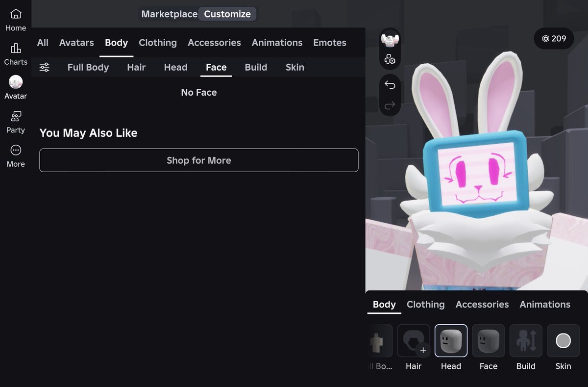Select Body tab in the bottom panel
This screenshot has height=387, width=588.
[x=384, y=305]
